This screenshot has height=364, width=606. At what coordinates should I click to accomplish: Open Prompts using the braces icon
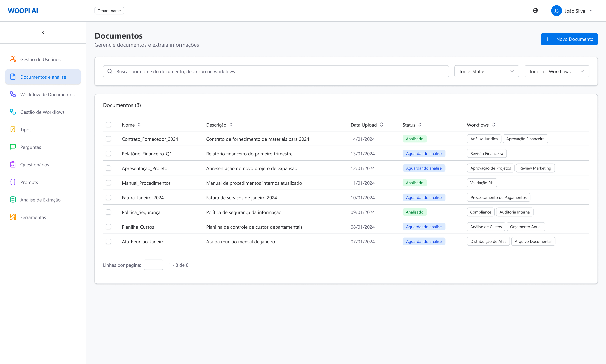[13, 182]
